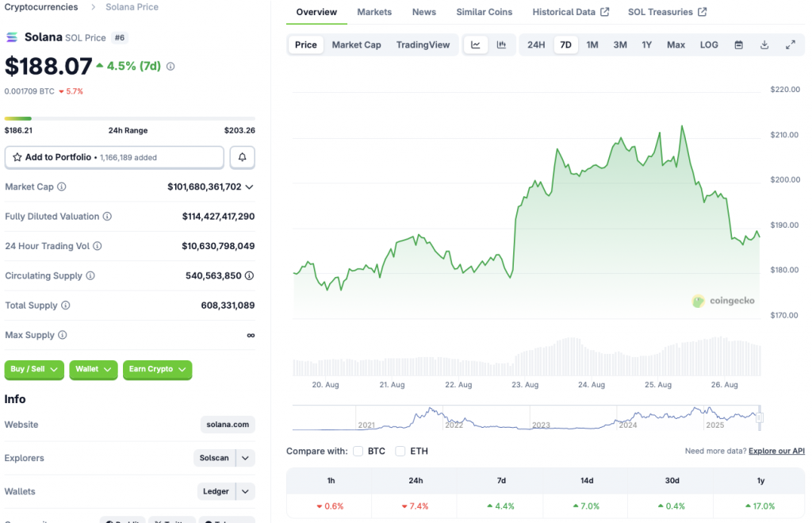Screen dimensions: 812x523
Task: Toggle the BTC compare checkbox
Action: point(358,451)
